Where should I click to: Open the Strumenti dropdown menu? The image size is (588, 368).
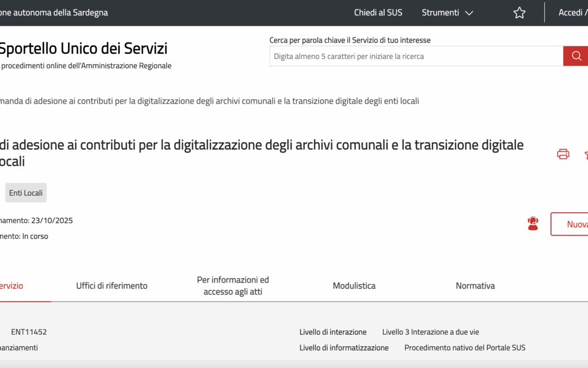click(447, 12)
